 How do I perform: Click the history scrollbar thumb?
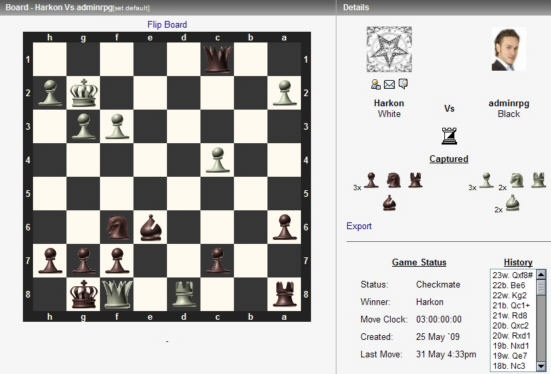[541, 288]
